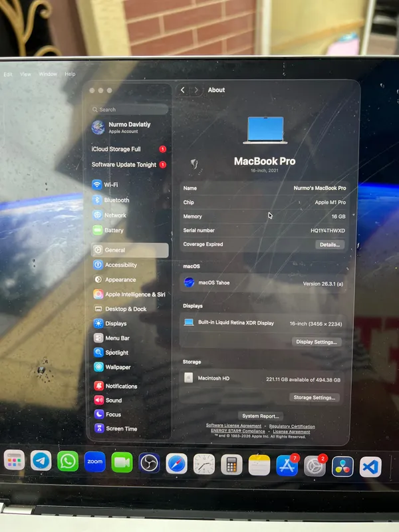Screen dimensions: 399x532
Task: Open Safari from the Dock
Action: coord(176,464)
